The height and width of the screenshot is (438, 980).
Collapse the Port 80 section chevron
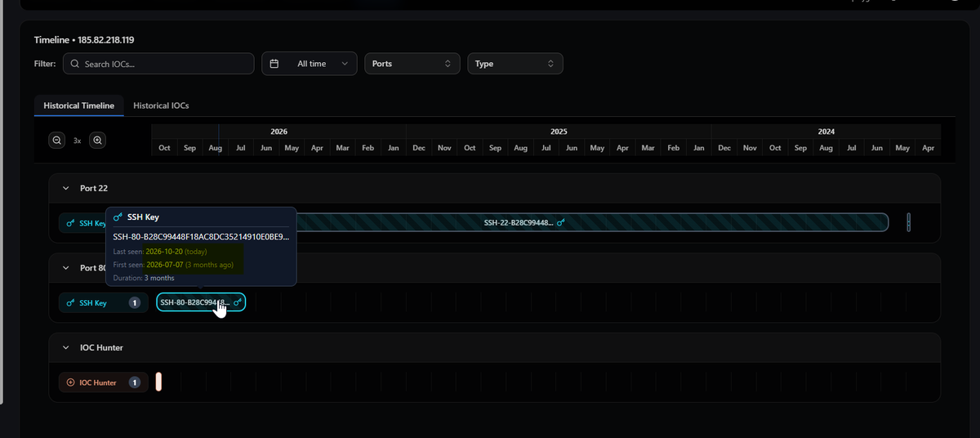coord(66,267)
